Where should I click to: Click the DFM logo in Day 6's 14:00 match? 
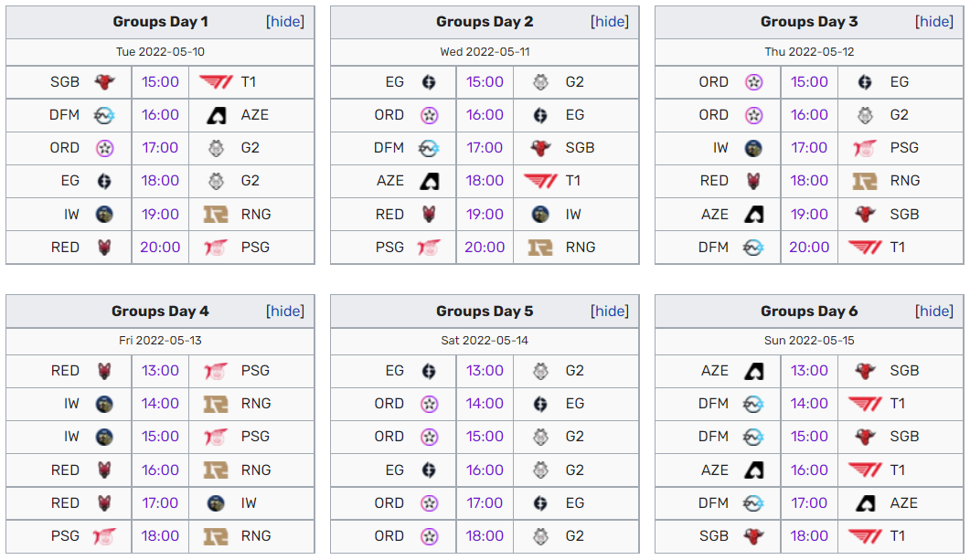point(753,404)
